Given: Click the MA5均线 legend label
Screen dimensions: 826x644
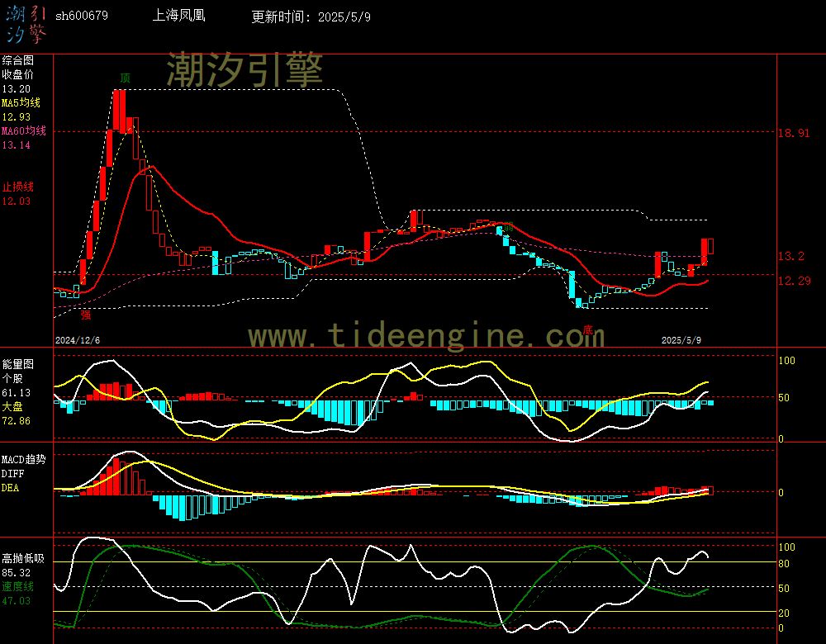Looking at the screenshot, I should [x=21, y=102].
